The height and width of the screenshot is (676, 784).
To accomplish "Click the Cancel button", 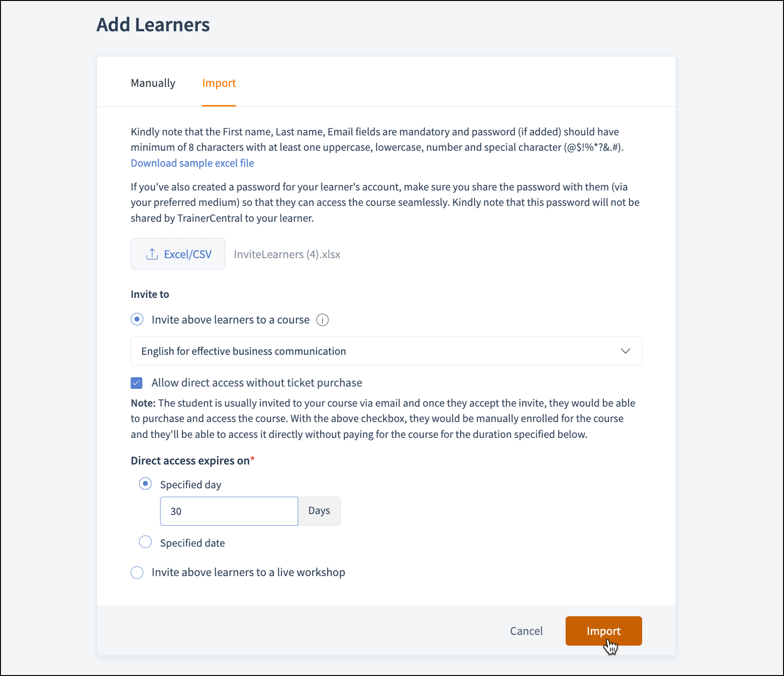I will 526,631.
